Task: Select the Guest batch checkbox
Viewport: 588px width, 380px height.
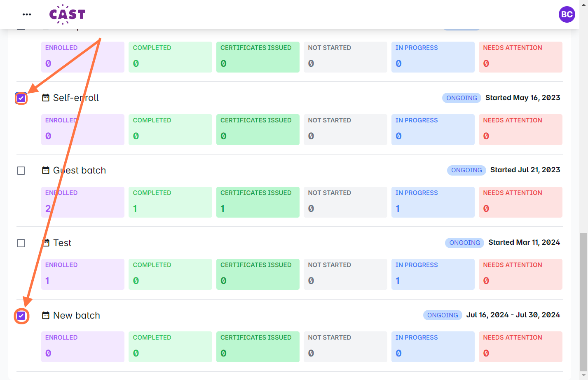Action: coord(21,171)
